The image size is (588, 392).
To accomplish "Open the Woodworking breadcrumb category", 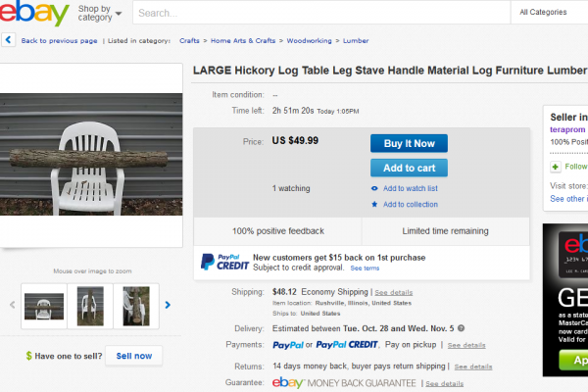I will 310,41.
